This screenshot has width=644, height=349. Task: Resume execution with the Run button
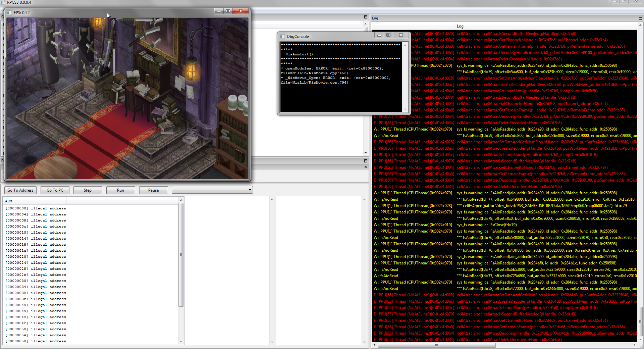coord(120,190)
